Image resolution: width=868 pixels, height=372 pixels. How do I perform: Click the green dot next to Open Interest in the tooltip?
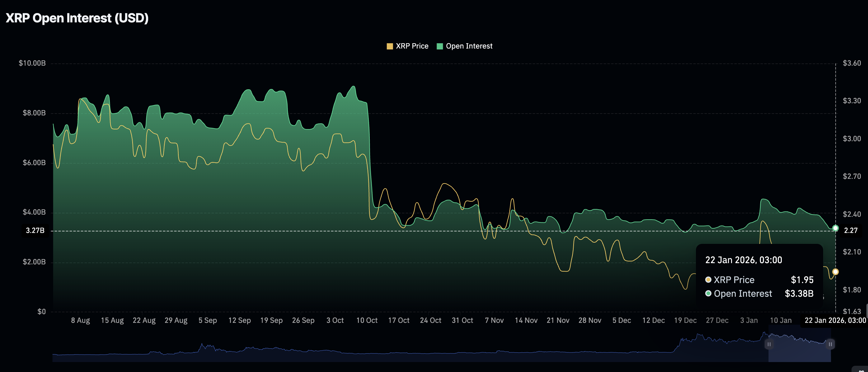(x=708, y=294)
